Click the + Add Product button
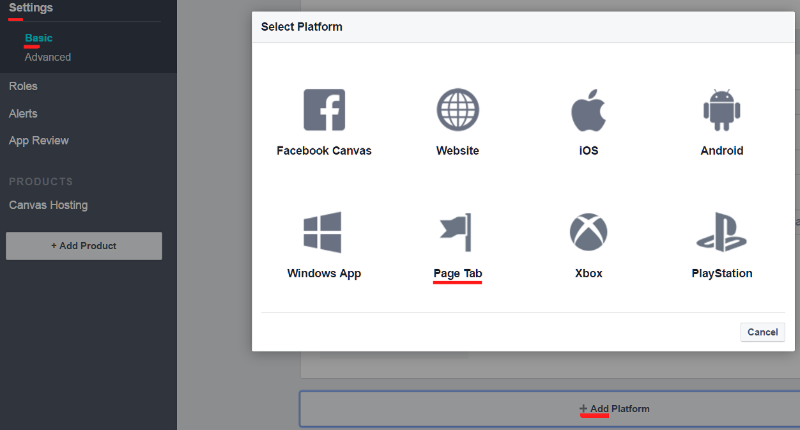The image size is (800, 430). pos(84,246)
